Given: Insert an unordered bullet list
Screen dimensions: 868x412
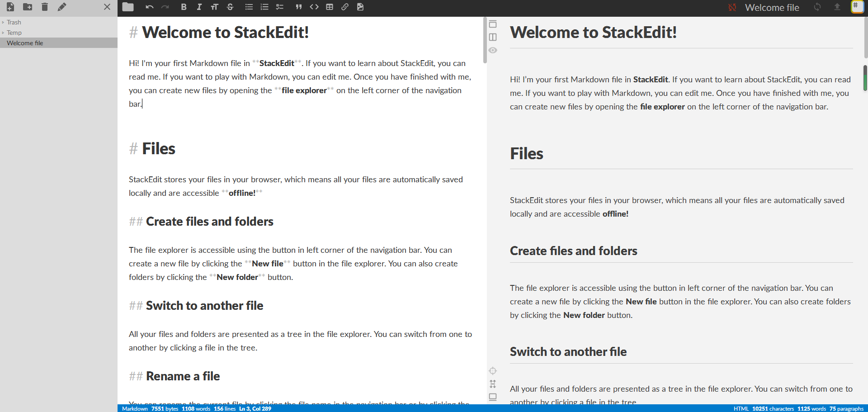Looking at the screenshot, I should coord(249,7).
